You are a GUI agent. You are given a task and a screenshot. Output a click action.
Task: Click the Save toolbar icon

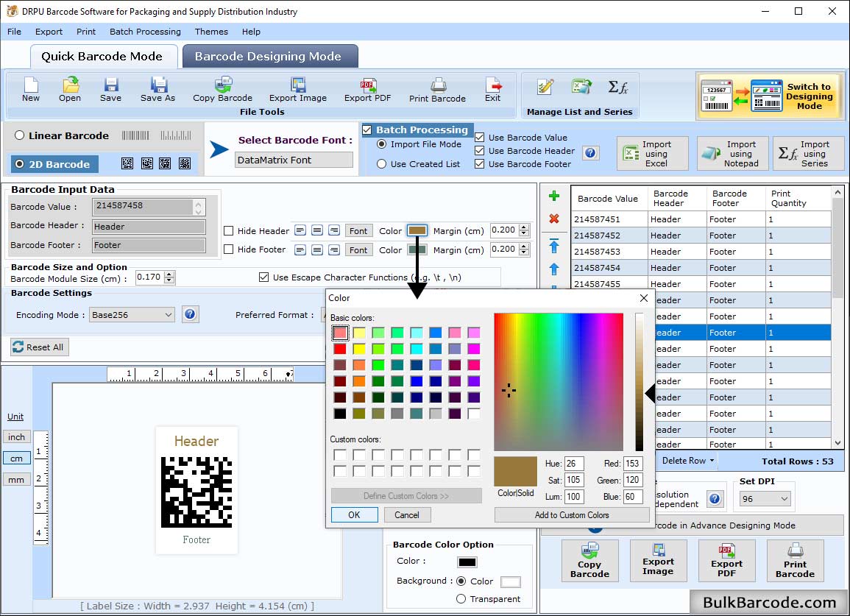coord(110,90)
